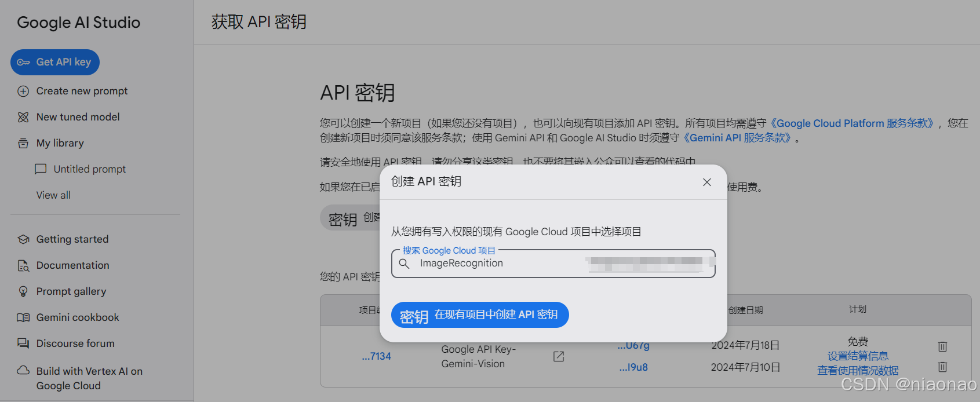980x402 pixels.
Task: Click the 2024年7月18日 date cell
Action: [x=745, y=345]
